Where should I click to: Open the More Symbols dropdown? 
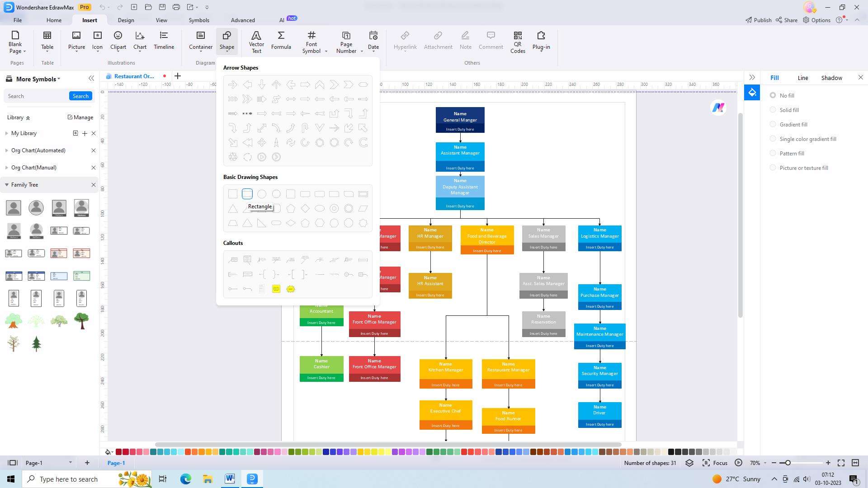pyautogui.click(x=38, y=79)
